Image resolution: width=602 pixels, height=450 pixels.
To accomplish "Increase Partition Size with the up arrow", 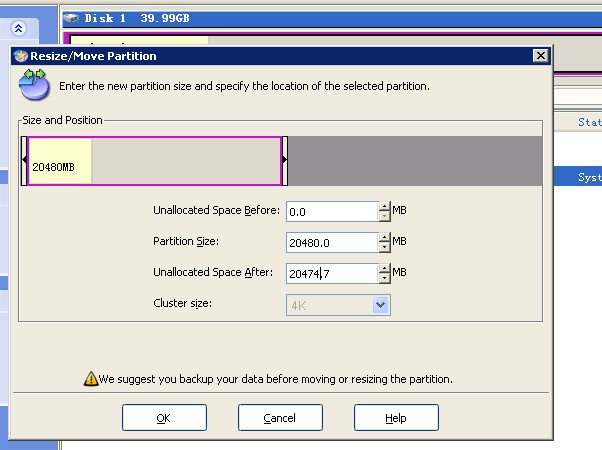I will coord(384,237).
